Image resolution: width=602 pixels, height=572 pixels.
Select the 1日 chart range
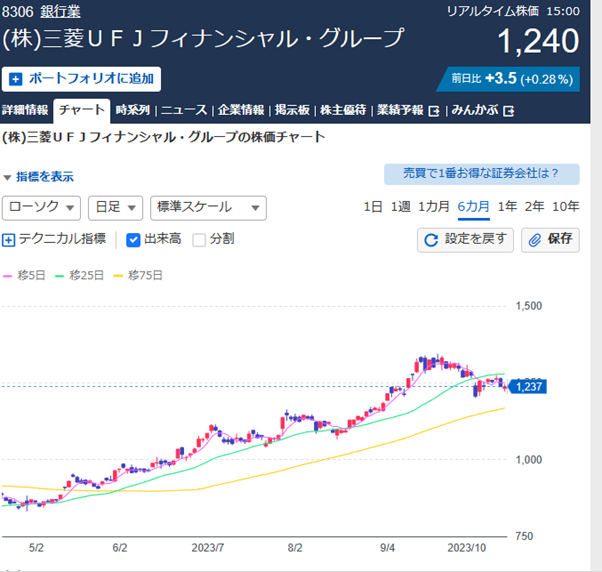[x=373, y=207]
